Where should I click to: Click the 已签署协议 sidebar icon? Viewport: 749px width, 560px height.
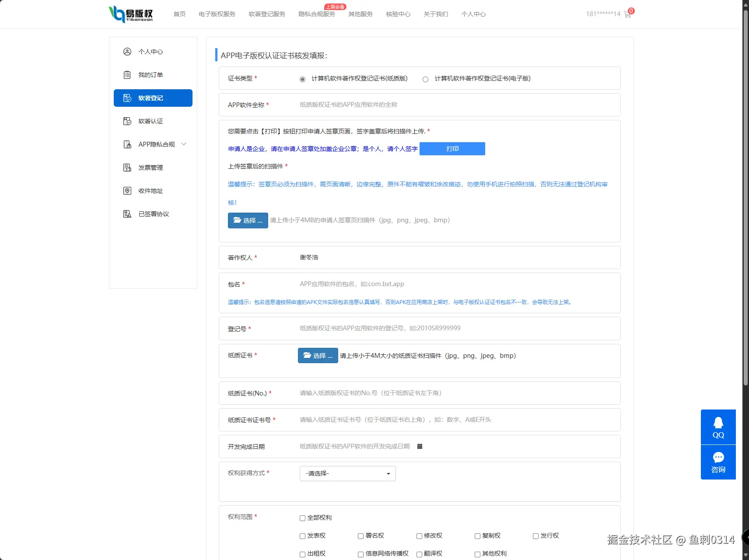click(127, 214)
